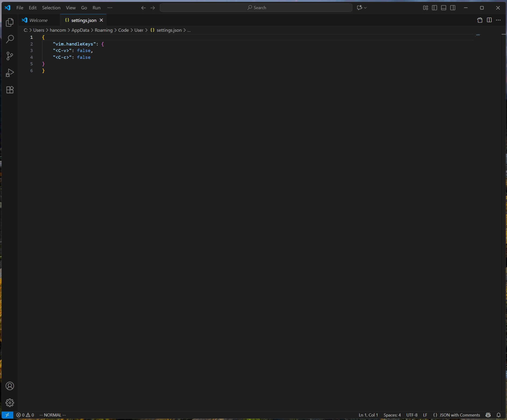Open the Accounts menu

pos(10,386)
